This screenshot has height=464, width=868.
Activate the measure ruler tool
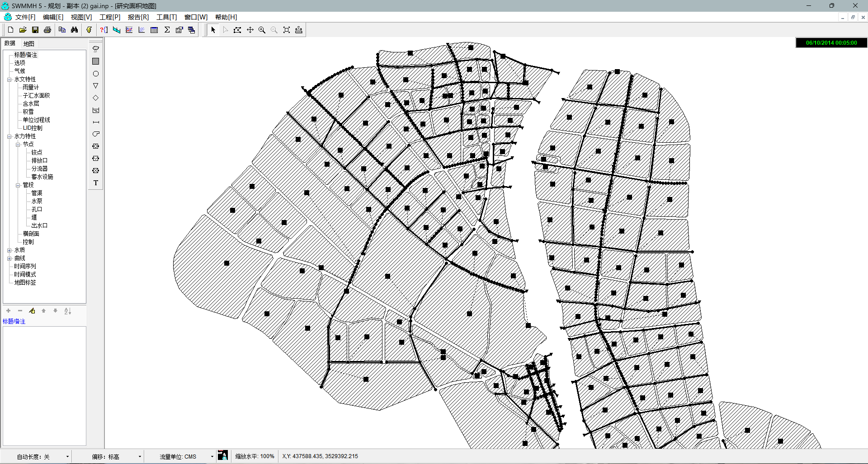click(299, 30)
